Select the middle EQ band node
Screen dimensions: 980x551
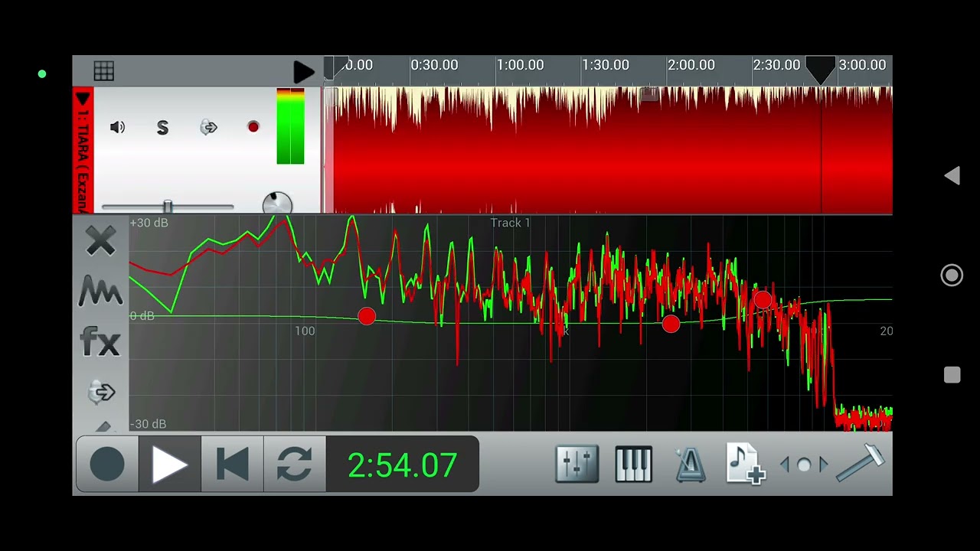(671, 324)
